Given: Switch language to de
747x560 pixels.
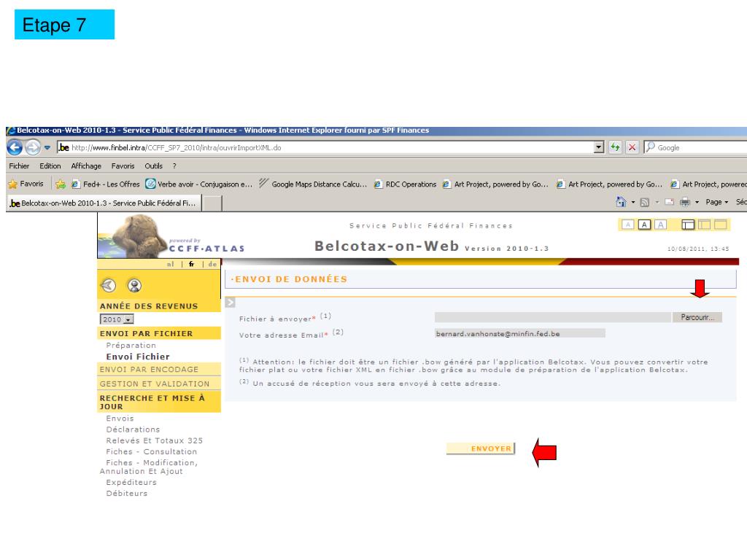Looking at the screenshot, I should click(x=212, y=264).
